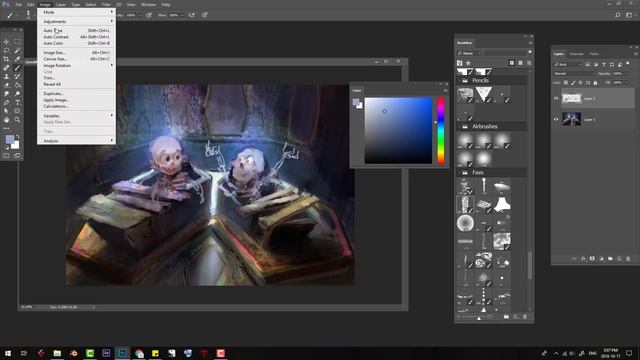Open the search icon in options bar
Image resolution: width=640 pixels, height=360 pixels.
[618, 15]
